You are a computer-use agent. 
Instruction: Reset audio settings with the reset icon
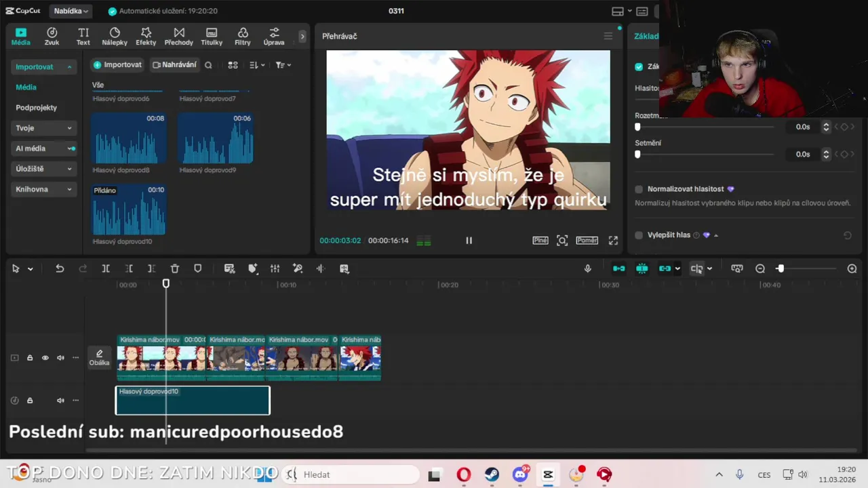point(847,235)
